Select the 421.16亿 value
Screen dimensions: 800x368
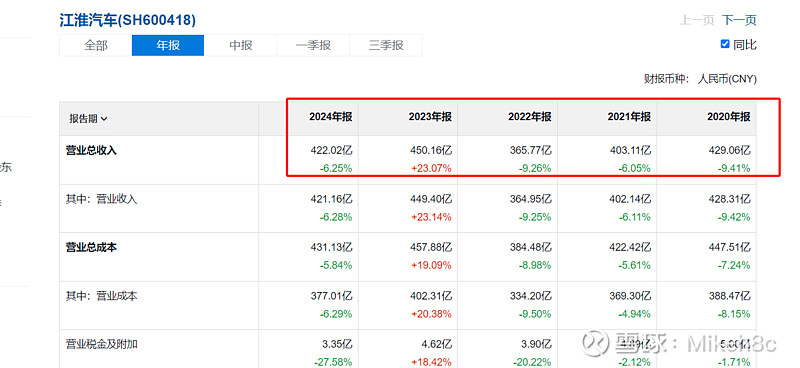tap(331, 199)
